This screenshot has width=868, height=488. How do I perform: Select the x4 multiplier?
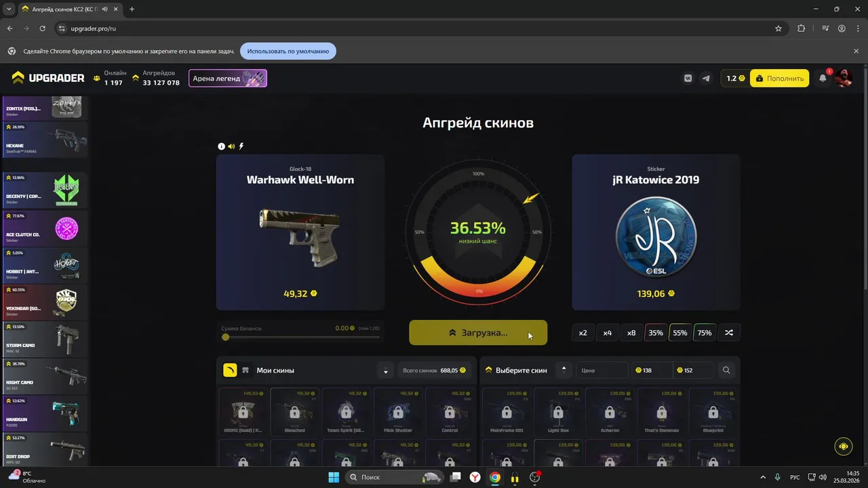[608, 333]
